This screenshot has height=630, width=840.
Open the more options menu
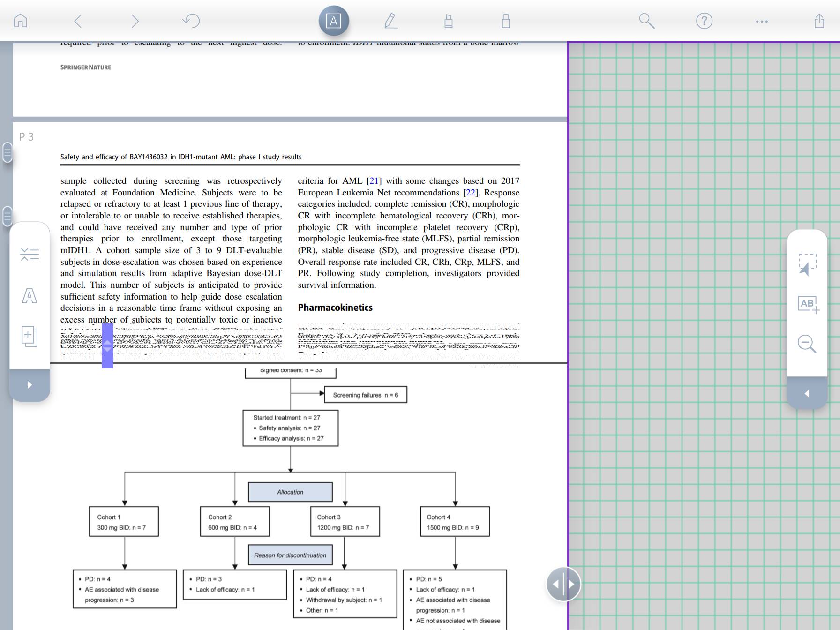point(762,21)
